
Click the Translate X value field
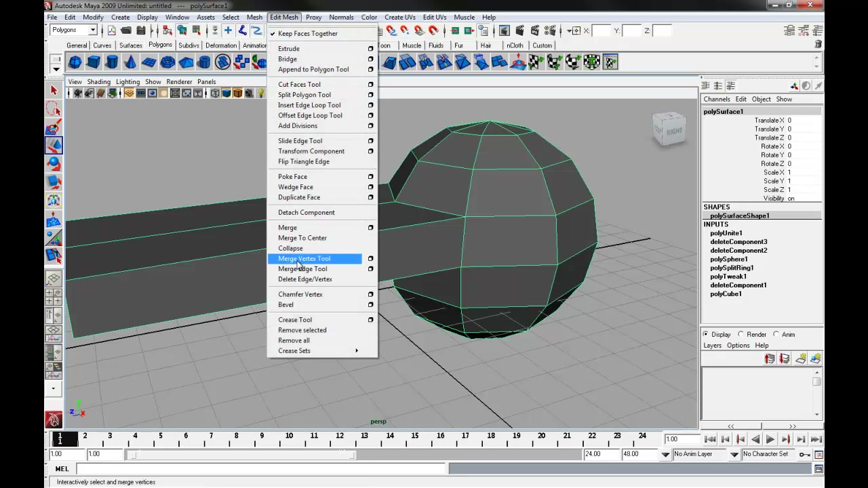click(x=804, y=120)
